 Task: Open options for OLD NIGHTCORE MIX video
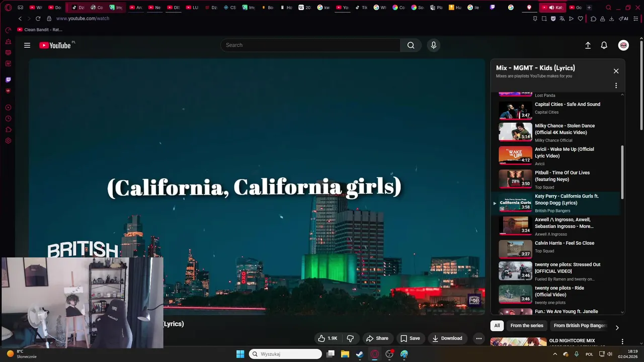click(622, 341)
